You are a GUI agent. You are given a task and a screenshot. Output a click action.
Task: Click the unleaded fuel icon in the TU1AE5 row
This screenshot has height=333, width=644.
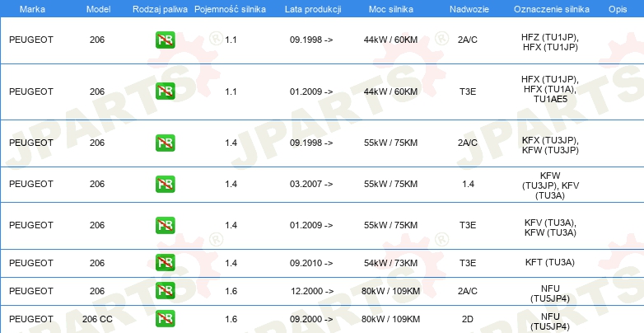165,91
